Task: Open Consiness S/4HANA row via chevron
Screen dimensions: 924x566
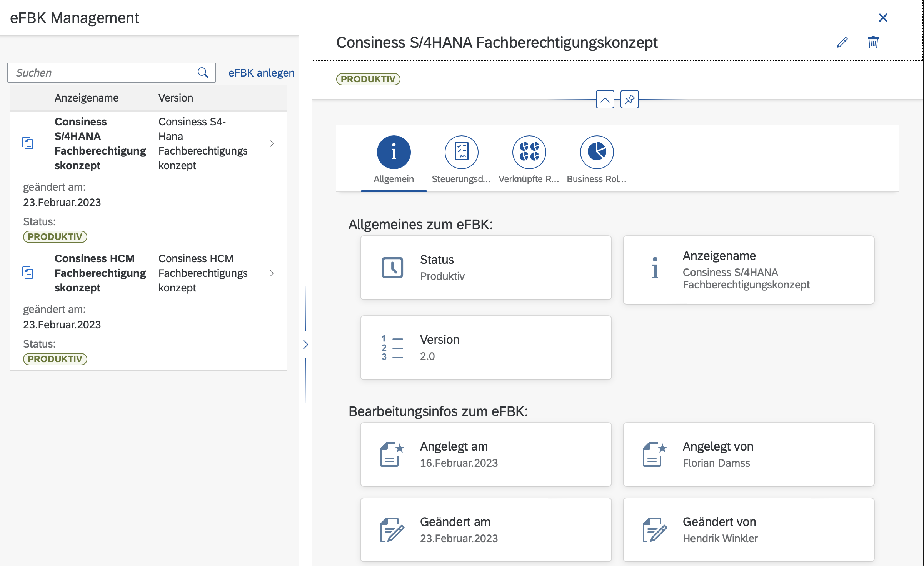Action: point(272,143)
